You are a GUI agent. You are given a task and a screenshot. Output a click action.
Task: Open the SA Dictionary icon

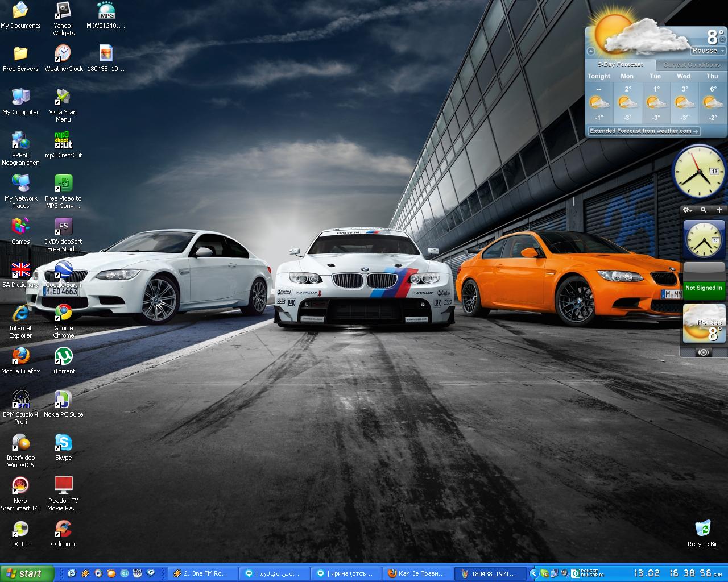click(20, 275)
